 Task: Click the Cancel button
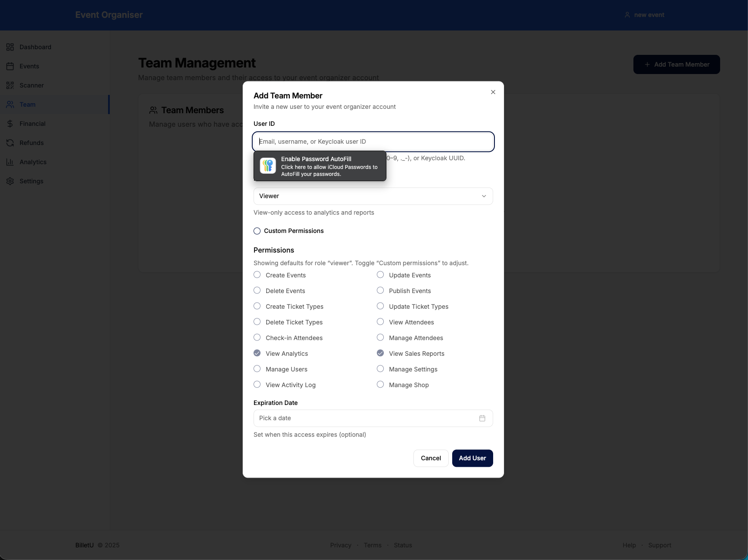pos(431,458)
